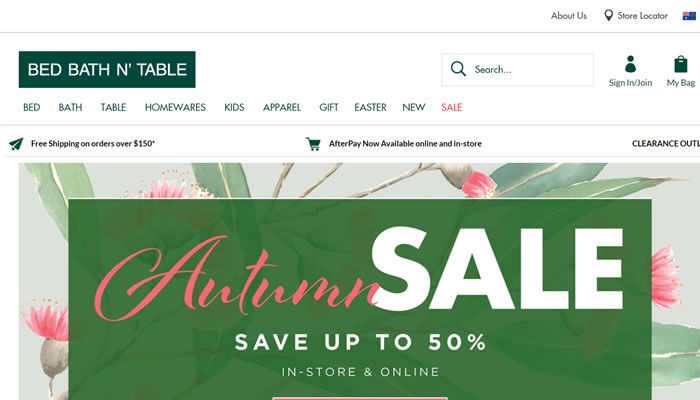Open the BATH menu category

[x=71, y=108]
